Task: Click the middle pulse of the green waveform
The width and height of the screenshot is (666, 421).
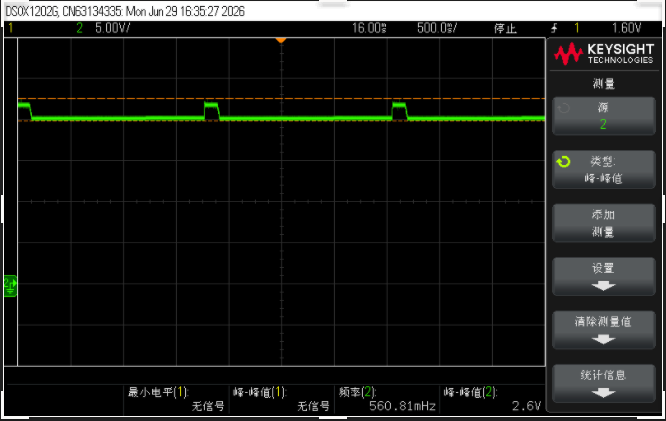Action: click(x=212, y=111)
